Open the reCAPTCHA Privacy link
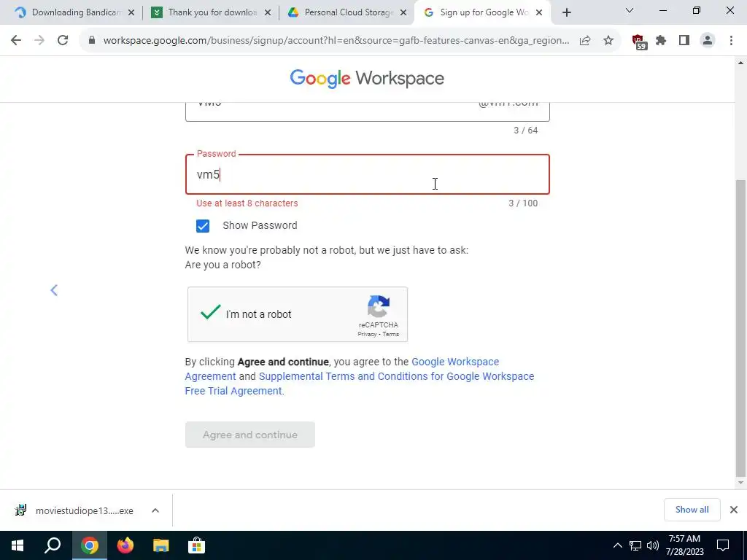Screen dimensions: 747x560 [367, 334]
